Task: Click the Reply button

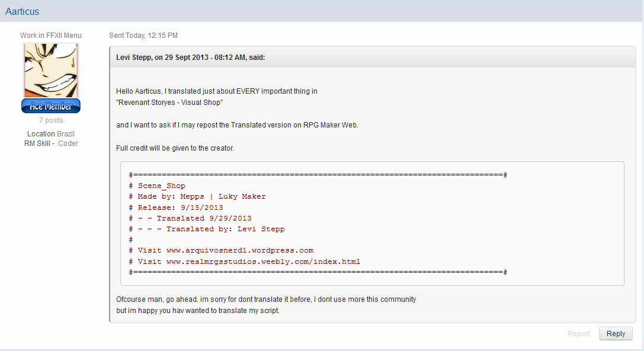Action: coord(616,334)
